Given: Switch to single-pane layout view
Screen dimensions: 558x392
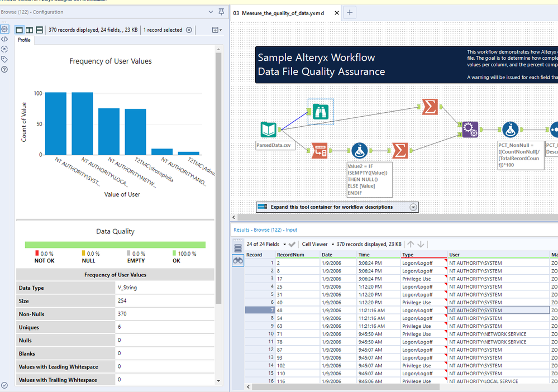Looking at the screenshot, I should (x=19, y=30).
